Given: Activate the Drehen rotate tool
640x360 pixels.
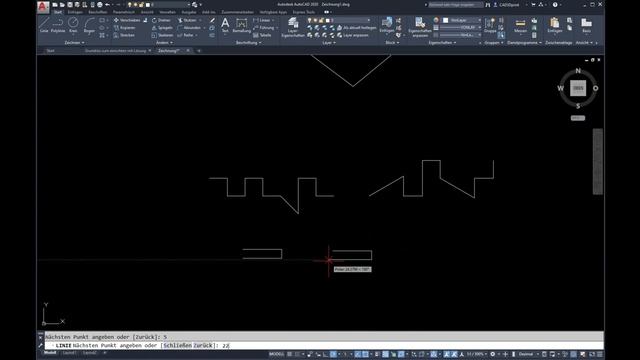Looking at the screenshot, I should (161, 20).
